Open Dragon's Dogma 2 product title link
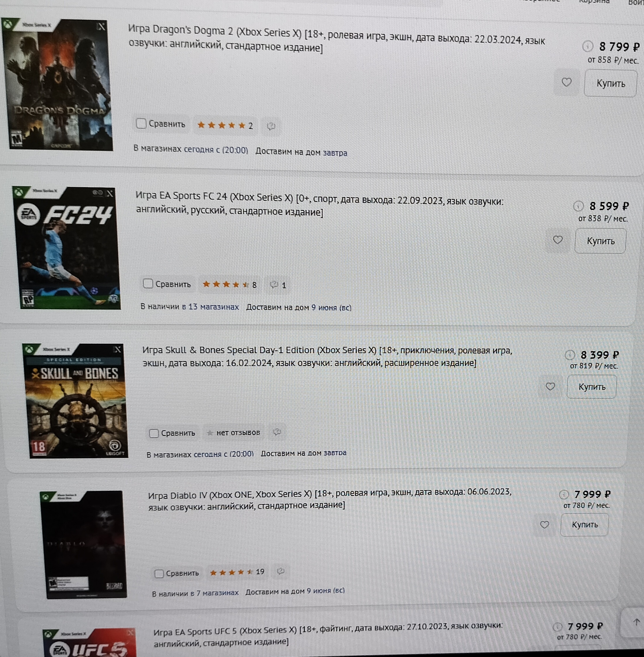 coord(336,38)
